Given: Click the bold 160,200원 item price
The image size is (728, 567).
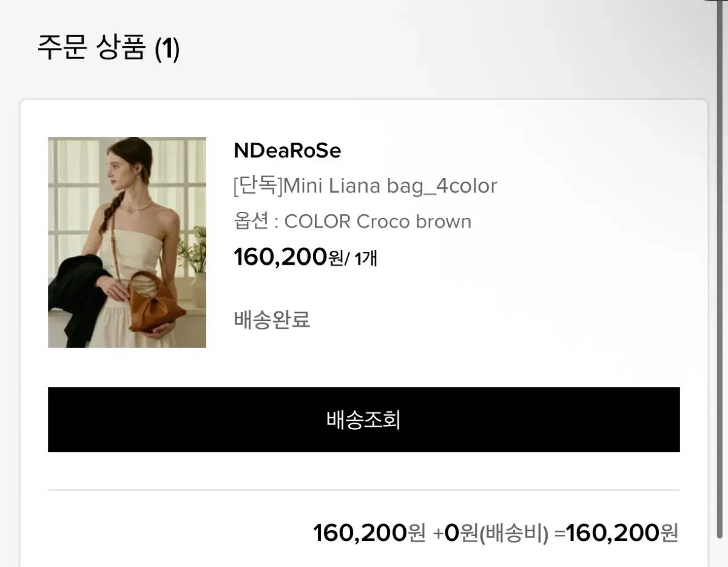Looking at the screenshot, I should (x=288, y=257).
